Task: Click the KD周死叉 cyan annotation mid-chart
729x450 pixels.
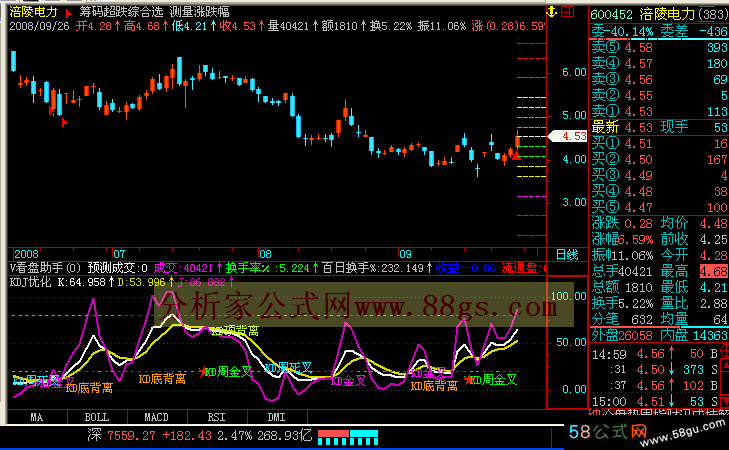Action: click(288, 368)
